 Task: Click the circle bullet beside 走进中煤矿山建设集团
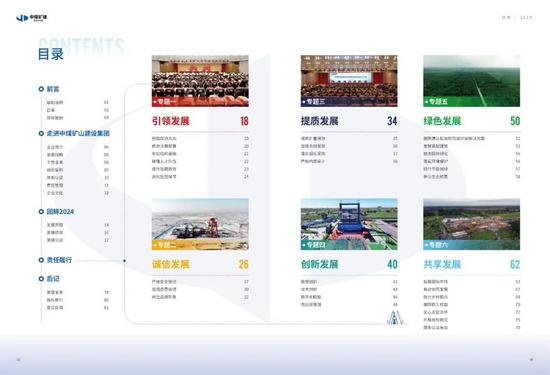41,133
